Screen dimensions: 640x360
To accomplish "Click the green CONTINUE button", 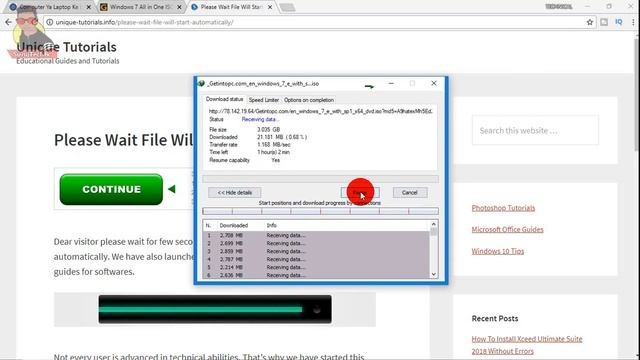I will point(111,189).
